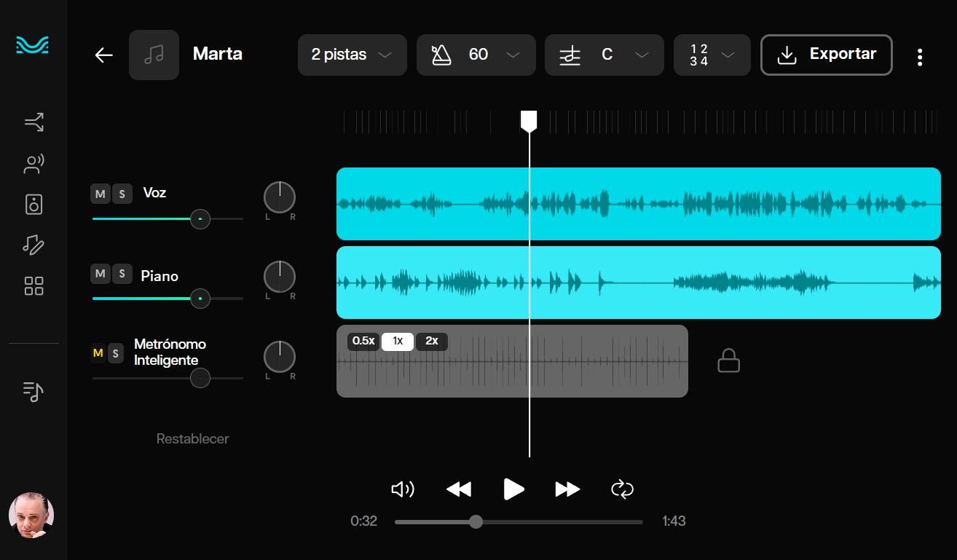
Task: Open the 1 2 3 4 count-in dropdown
Action: point(712,55)
